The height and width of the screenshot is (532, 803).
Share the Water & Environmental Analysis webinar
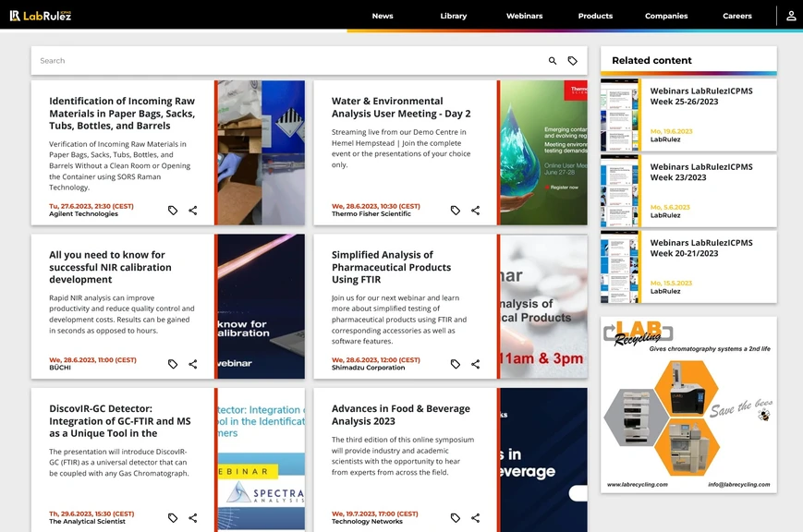[x=475, y=211]
